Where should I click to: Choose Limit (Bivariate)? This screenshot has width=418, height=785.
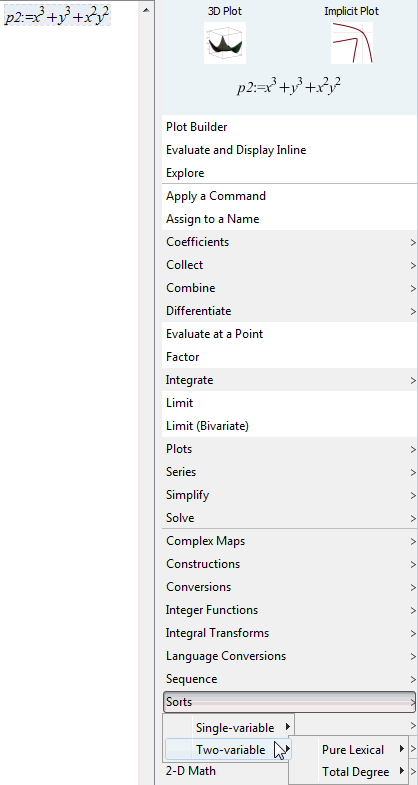click(290, 427)
